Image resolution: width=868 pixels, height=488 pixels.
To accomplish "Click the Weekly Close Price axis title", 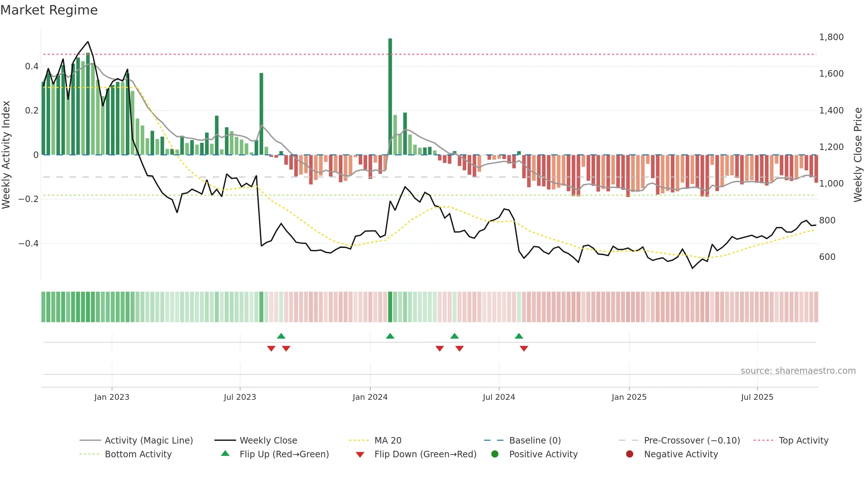I will [x=858, y=155].
